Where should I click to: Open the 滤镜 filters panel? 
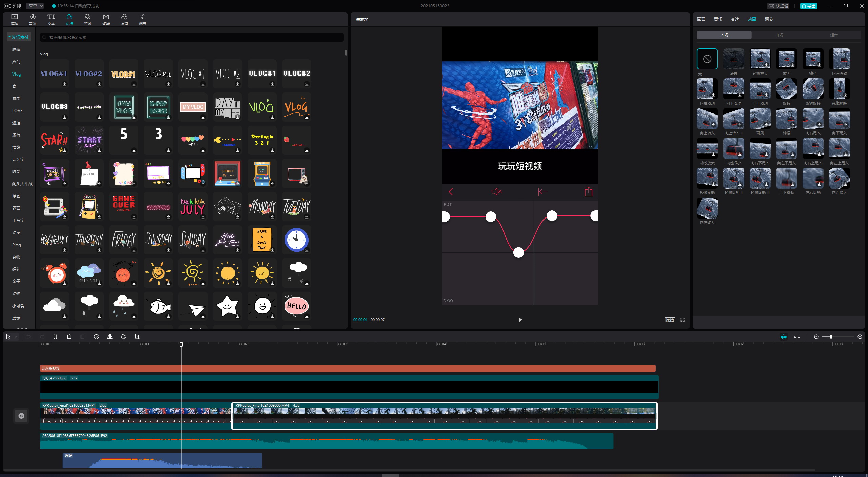tap(124, 19)
